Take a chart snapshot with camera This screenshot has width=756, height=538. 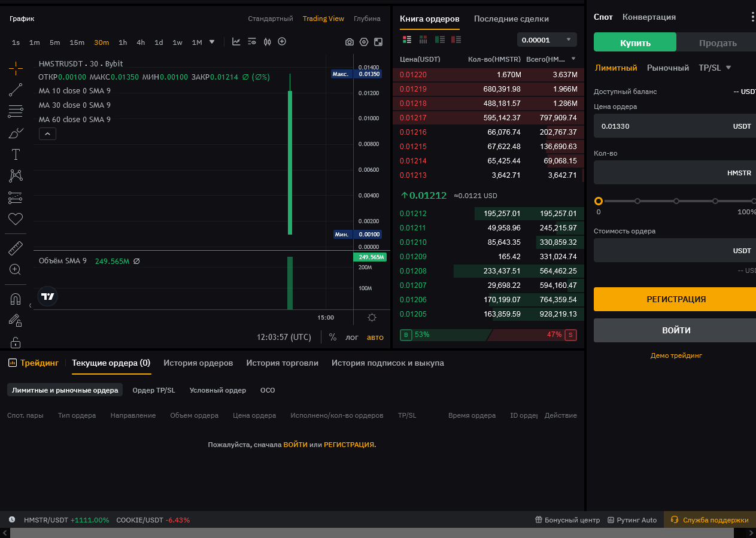350,42
